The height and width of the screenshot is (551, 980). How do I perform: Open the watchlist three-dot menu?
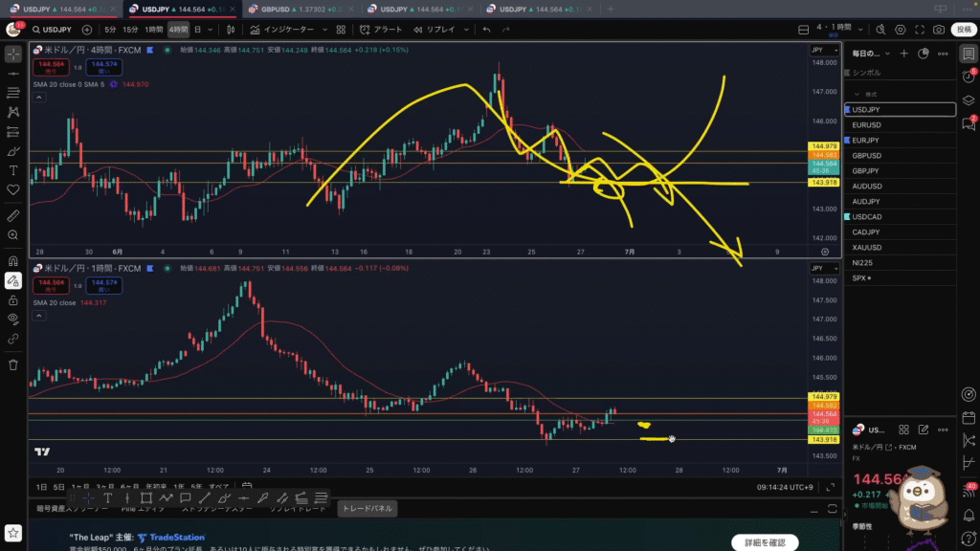[943, 54]
